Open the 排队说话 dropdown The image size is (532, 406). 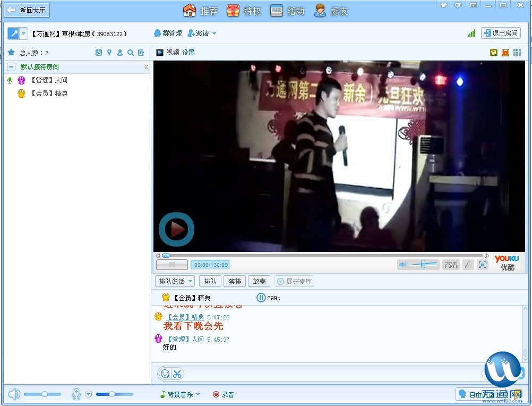tap(175, 281)
